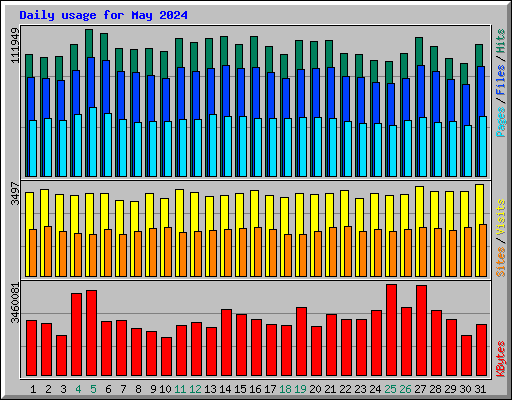Click day 22 on the x-axis
This screenshot has width=512, height=400.
pyautogui.click(x=345, y=389)
